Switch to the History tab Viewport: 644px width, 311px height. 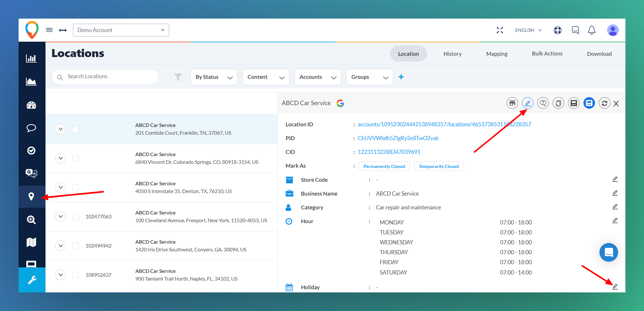(452, 54)
